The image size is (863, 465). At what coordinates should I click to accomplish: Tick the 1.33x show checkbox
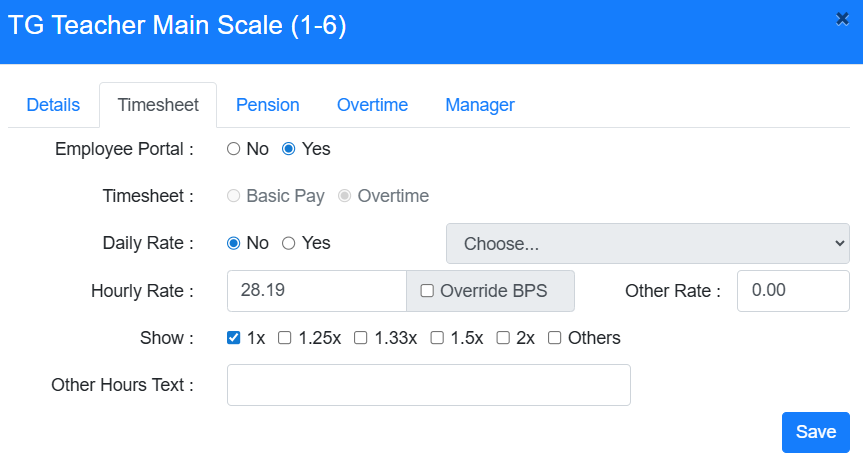361,338
